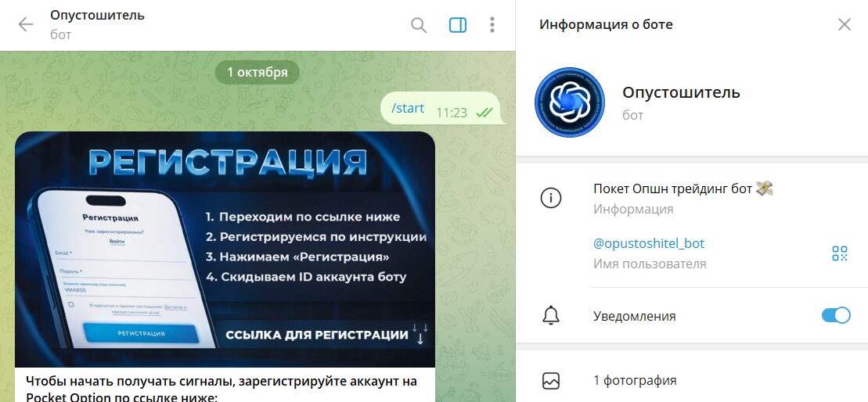Open search in this chat
868x402 pixels.
(419, 25)
